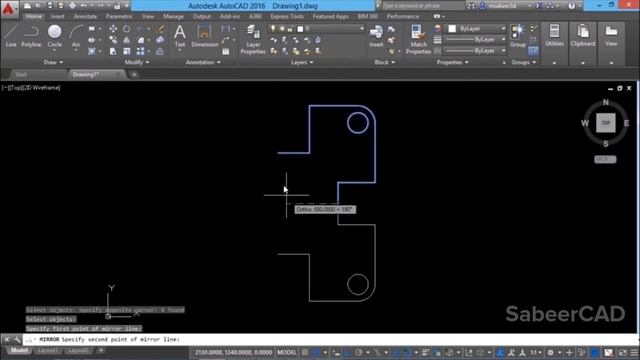
Task: Switch to the Insert ribbon tab
Action: pyautogui.click(x=58, y=16)
